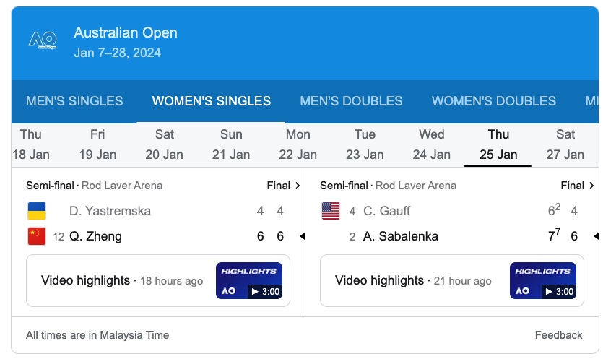Click the USA flag beside C. Gauff

331,211
